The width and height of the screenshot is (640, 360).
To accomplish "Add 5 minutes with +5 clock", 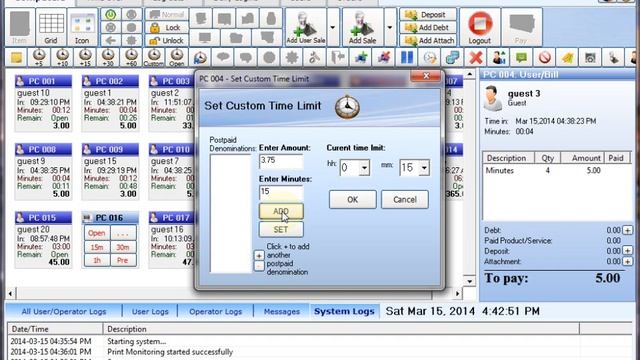I will point(39,58).
